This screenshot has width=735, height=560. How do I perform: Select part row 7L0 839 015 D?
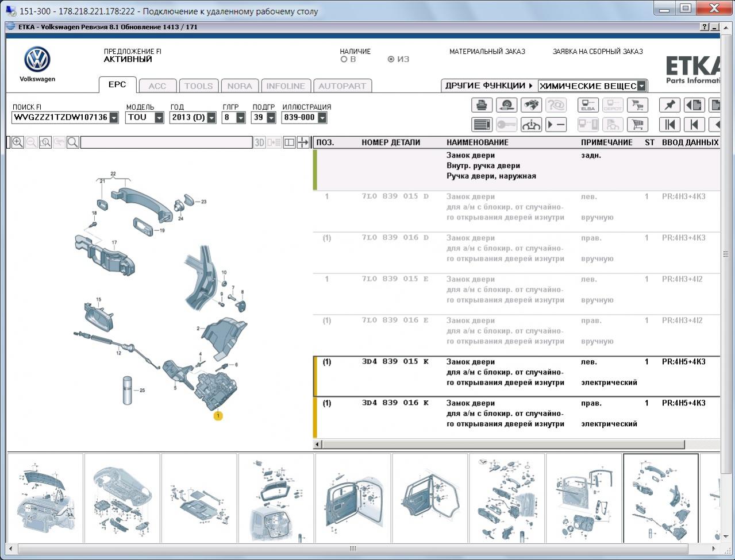point(517,211)
